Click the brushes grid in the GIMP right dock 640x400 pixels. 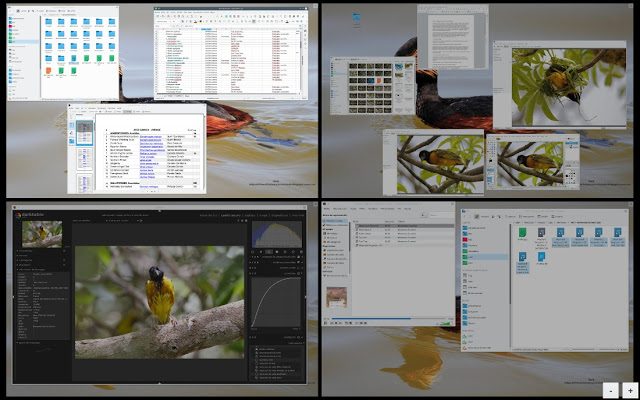click(x=571, y=176)
